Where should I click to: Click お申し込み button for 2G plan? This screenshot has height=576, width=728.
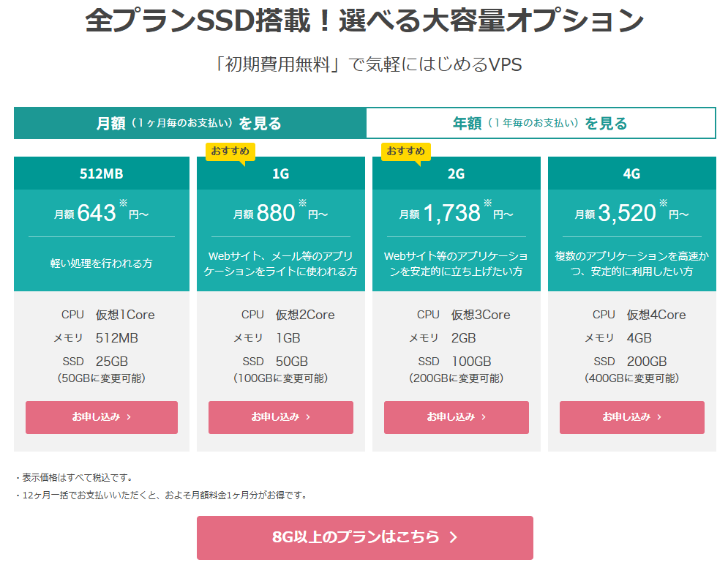(457, 417)
